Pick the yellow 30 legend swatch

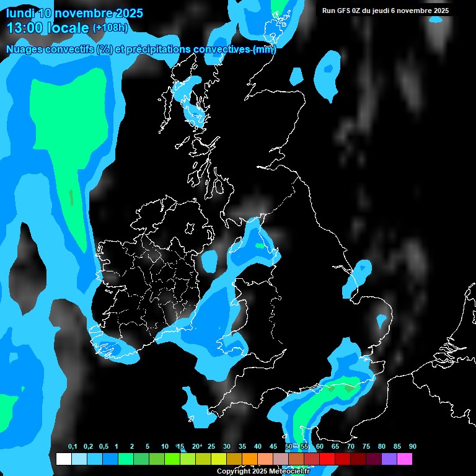click(x=218, y=459)
